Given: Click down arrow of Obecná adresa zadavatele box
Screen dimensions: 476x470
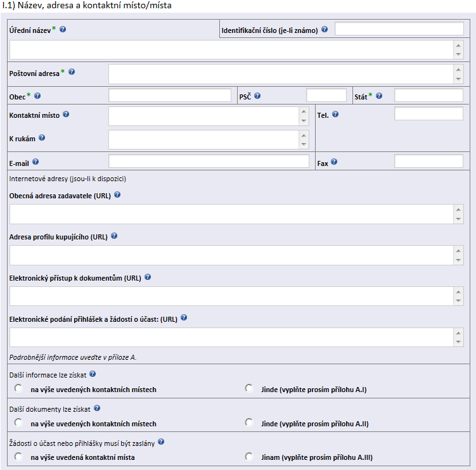Looking at the screenshot, I should coord(458,219).
